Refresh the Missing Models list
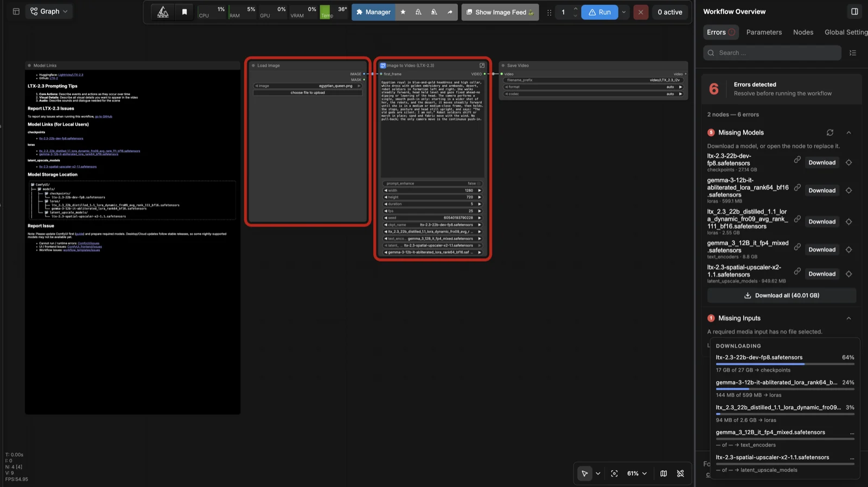Viewport: 868px width, 487px height. 830,132
